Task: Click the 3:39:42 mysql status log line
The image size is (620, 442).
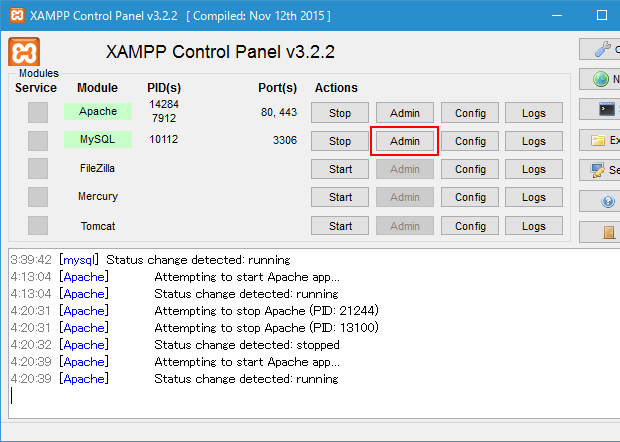Action: 150,260
